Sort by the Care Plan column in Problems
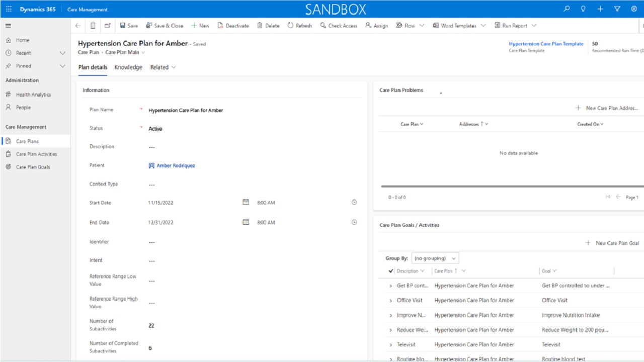644x362 pixels. click(x=412, y=124)
